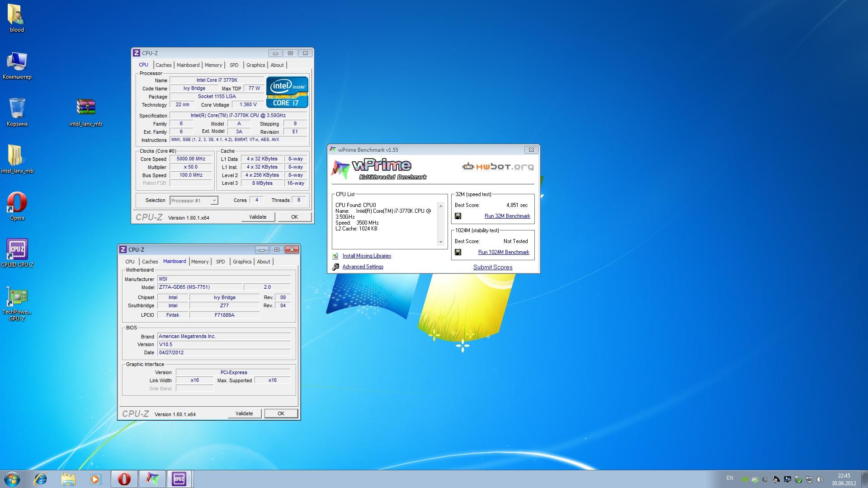868x488 pixels.
Task: Switch to CPU-Z on the taskbar
Action: pos(179,479)
